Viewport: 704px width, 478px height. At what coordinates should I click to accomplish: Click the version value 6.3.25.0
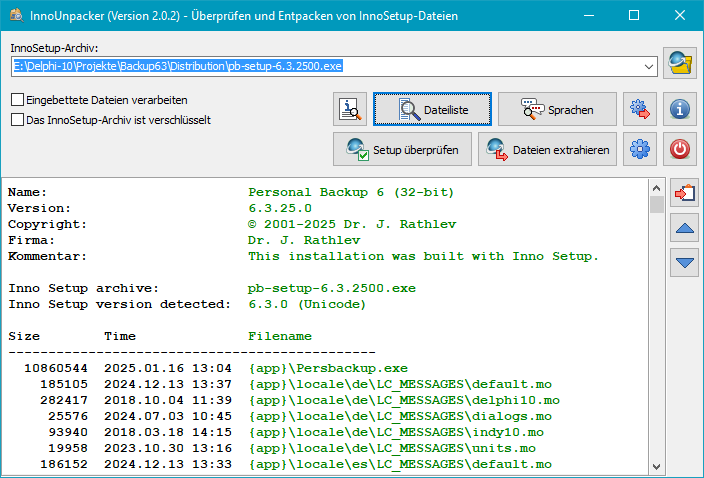pos(280,208)
